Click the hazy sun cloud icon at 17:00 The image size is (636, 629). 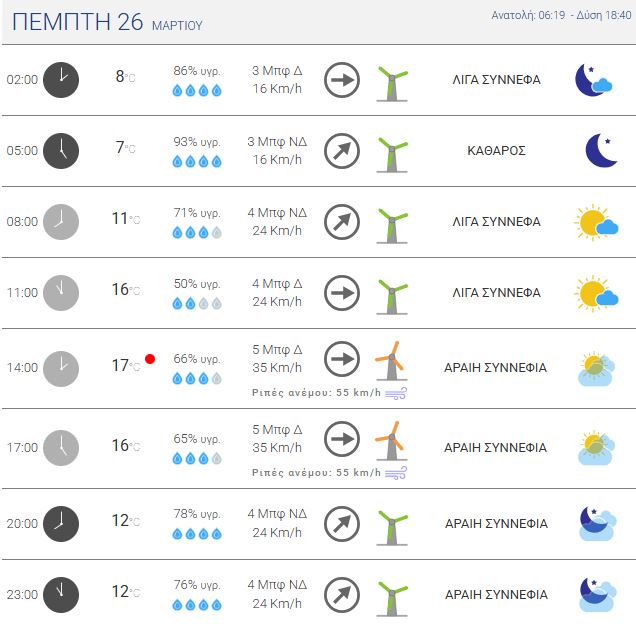[596, 447]
